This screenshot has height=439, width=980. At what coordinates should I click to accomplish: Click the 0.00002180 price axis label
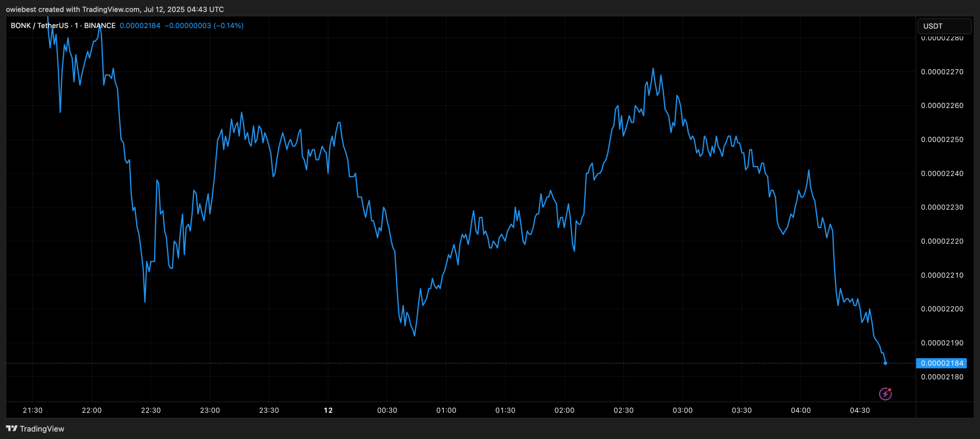942,377
